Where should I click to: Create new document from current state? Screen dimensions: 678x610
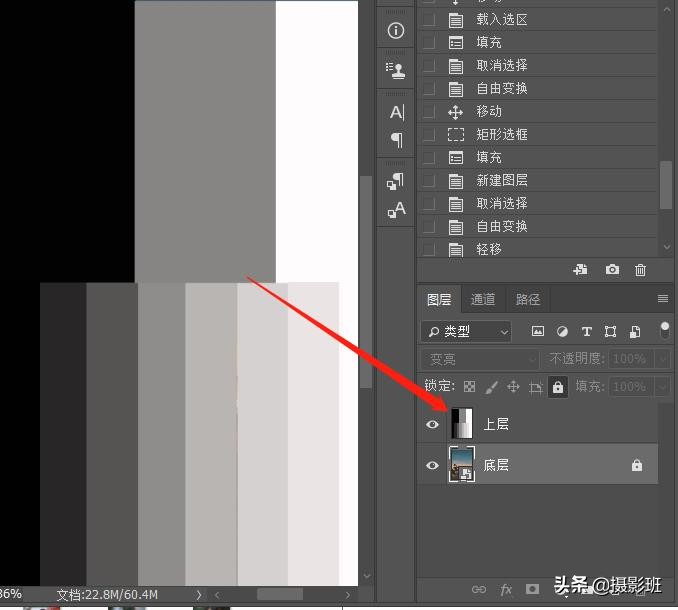(580, 270)
